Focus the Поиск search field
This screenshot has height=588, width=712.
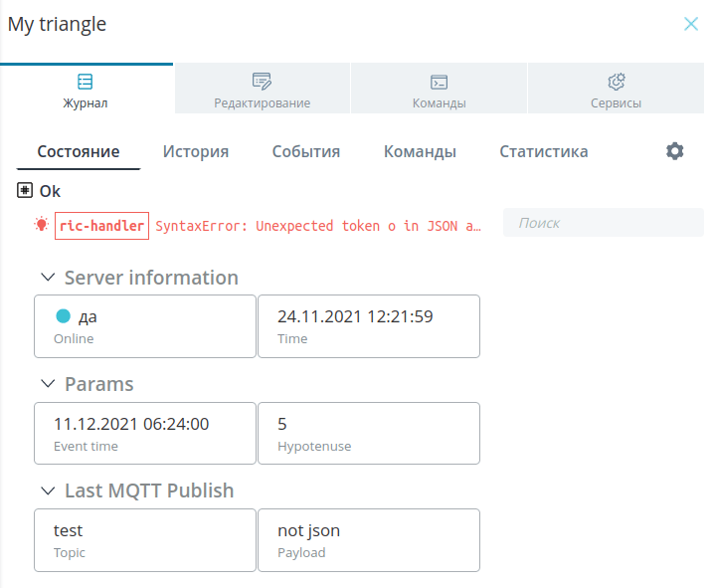click(603, 223)
